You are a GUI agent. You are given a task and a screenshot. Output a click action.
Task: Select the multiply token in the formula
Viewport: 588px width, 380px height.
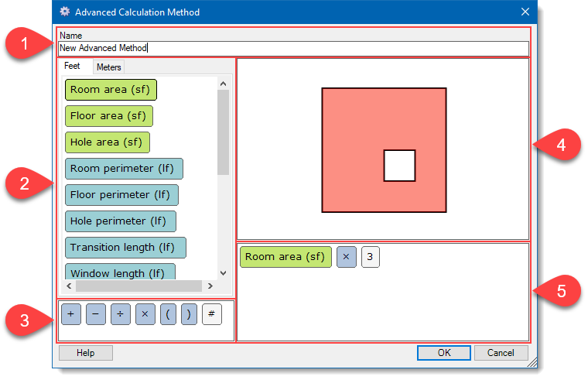point(346,257)
